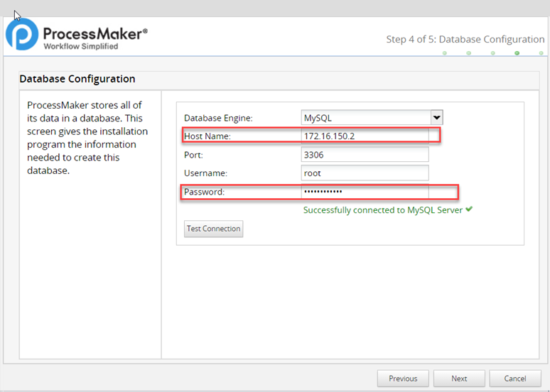Select the Password input field
The image size is (550, 392).
coord(365,192)
